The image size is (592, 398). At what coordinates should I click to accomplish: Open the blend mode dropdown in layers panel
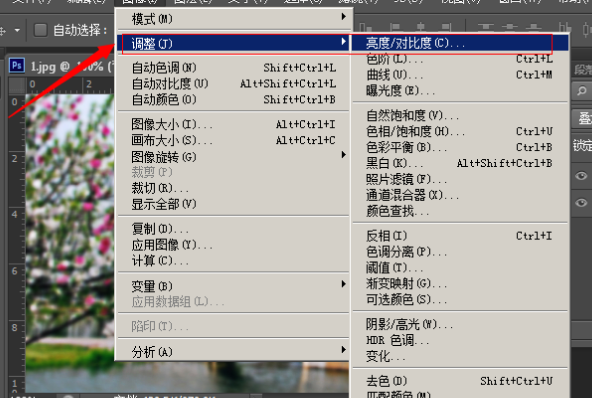[582, 119]
